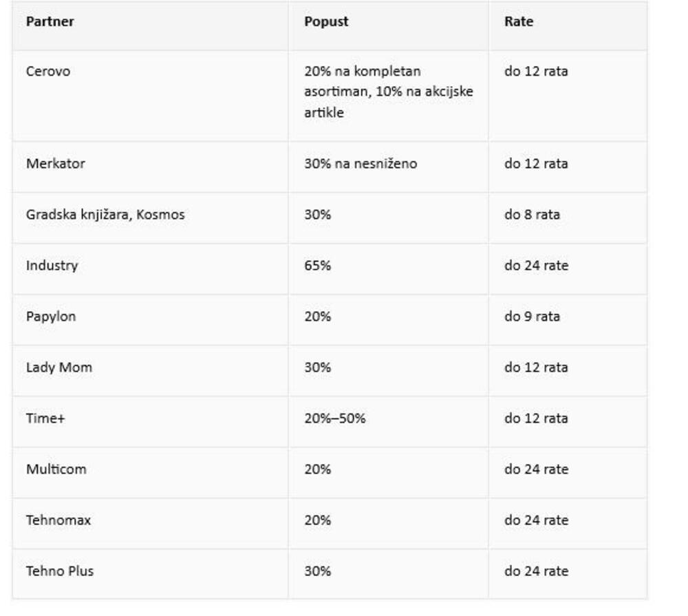Click the 30% na nesniženo cell
This screenshot has width=688, height=616.
(x=361, y=164)
